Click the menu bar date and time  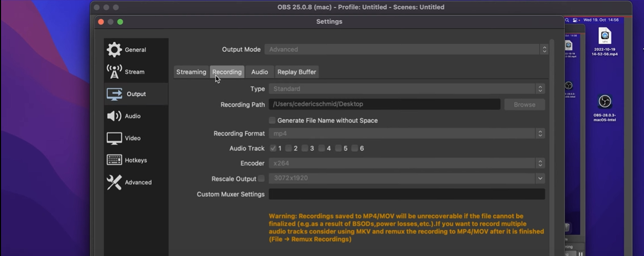pos(601,20)
